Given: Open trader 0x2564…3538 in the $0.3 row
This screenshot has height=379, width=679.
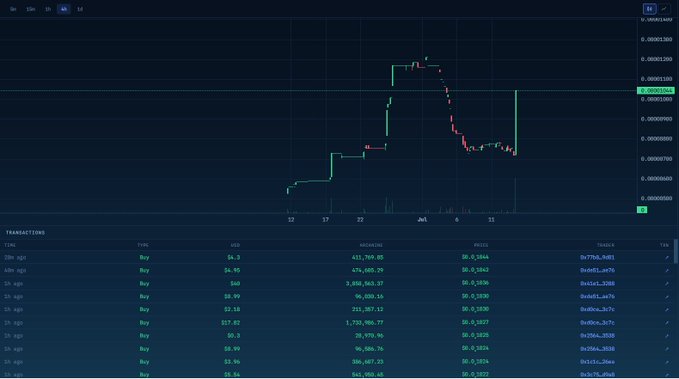Looking at the screenshot, I should pos(597,336).
